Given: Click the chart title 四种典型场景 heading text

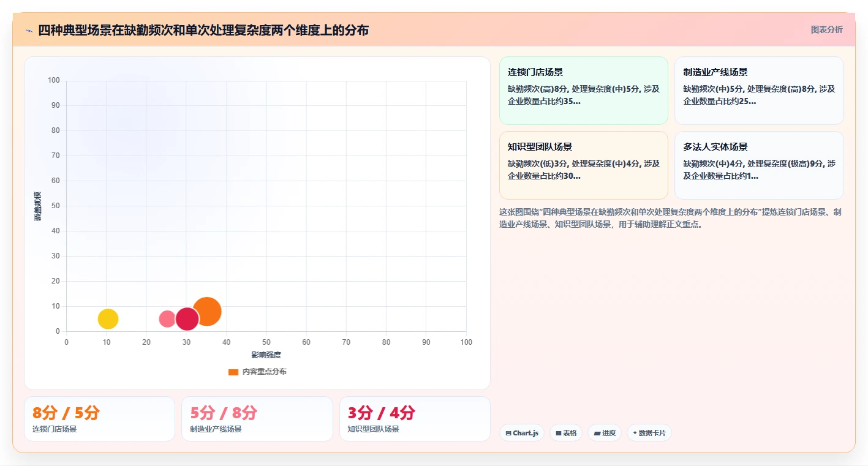Looking at the screenshot, I should click(x=203, y=30).
